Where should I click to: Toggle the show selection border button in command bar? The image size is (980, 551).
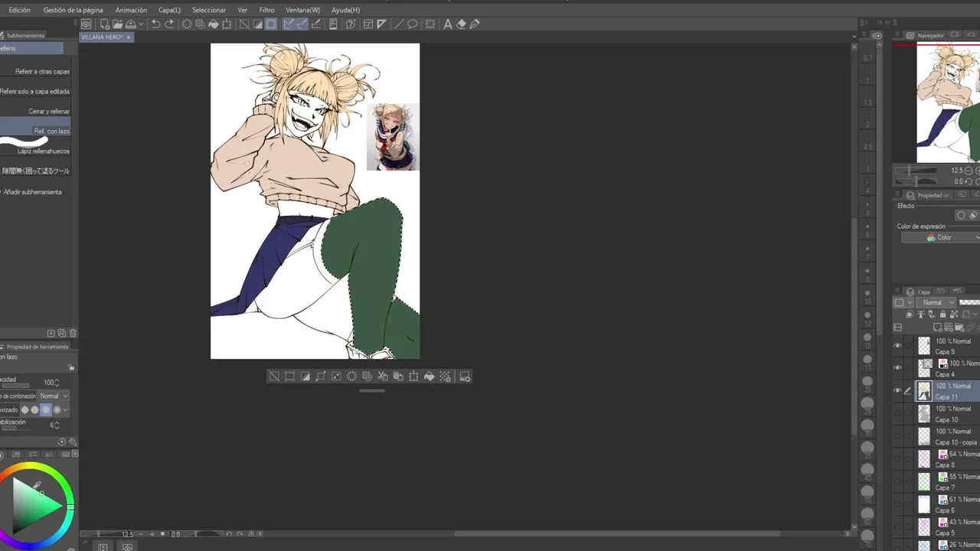[x=270, y=24]
